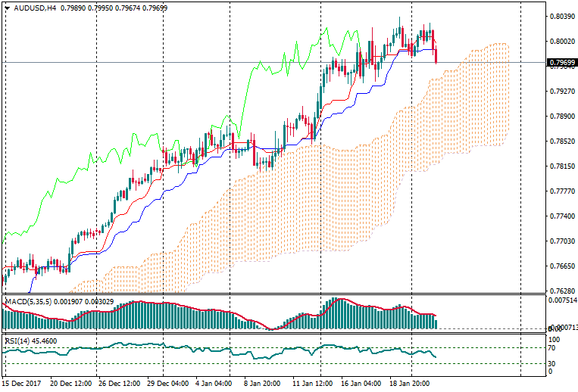Click the 18 Jan 20:00 time axis label
The image size is (578, 392).
click(409, 384)
